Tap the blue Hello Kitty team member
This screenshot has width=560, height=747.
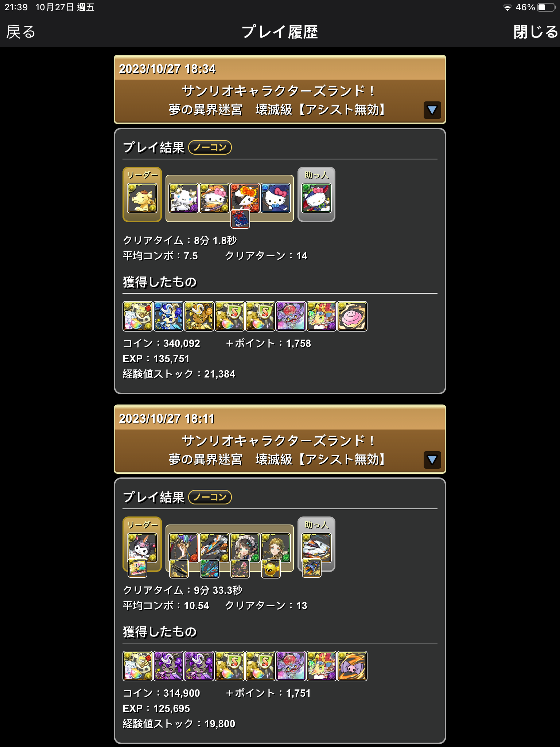point(276,198)
